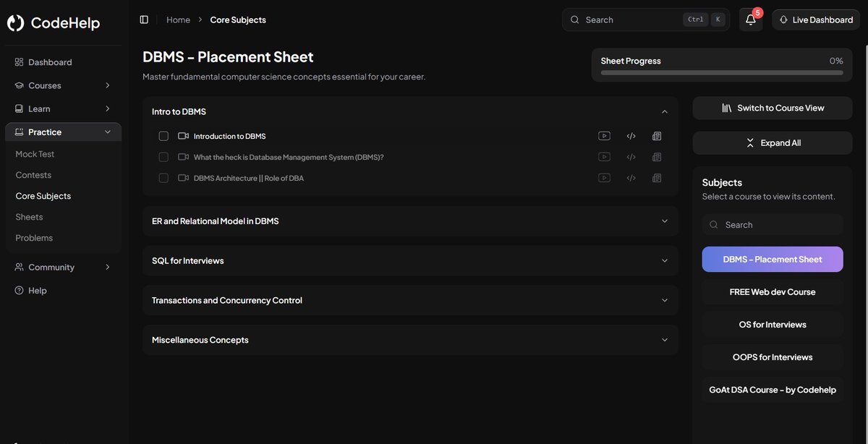The height and width of the screenshot is (444, 868).
Task: Open Sheets in sidebar
Action: 29,217
